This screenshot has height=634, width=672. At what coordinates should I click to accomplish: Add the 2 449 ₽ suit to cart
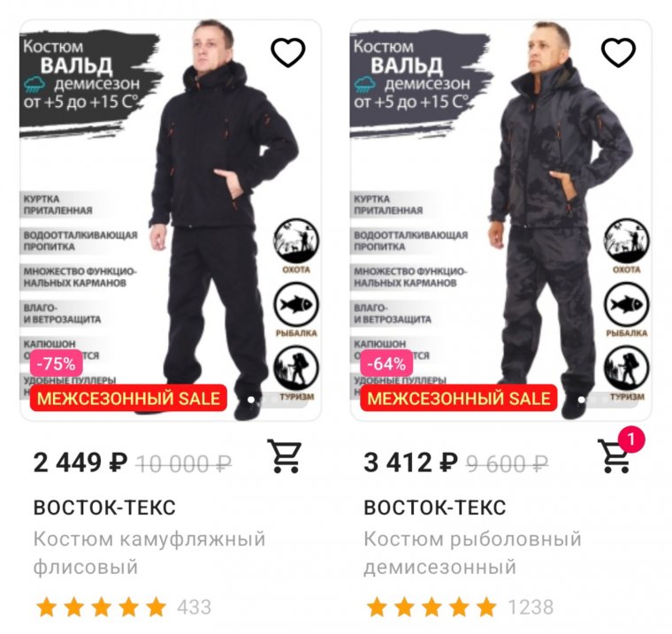[285, 455]
